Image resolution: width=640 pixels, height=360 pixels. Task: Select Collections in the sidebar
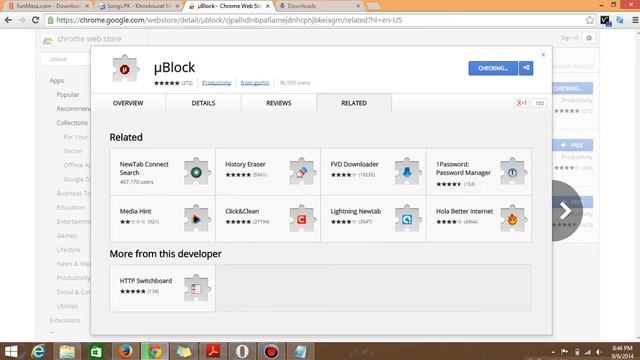point(72,123)
